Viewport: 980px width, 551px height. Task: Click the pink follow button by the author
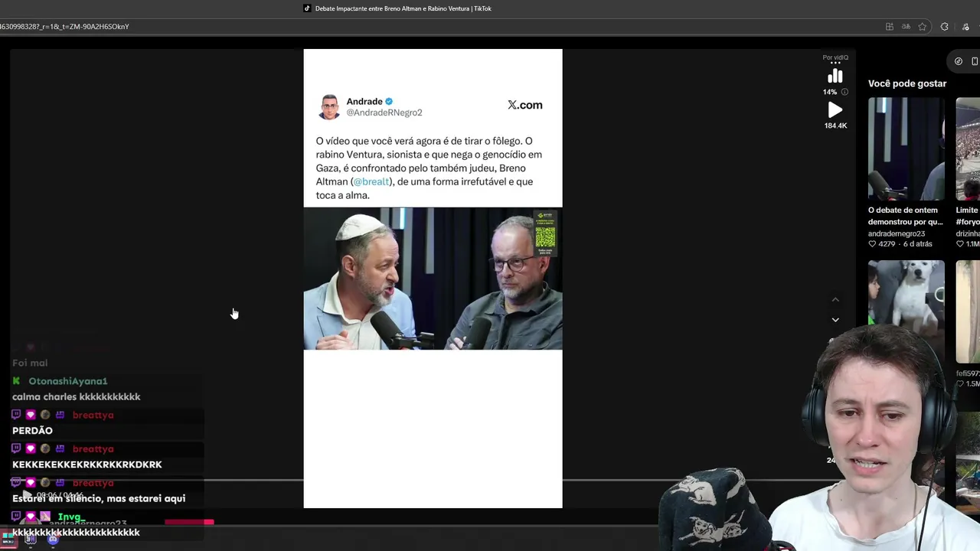(189, 523)
